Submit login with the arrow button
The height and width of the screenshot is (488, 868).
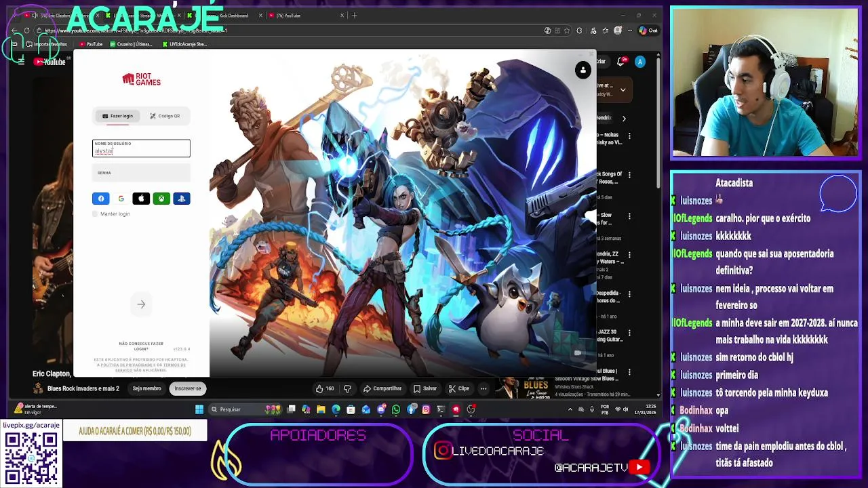(x=141, y=304)
